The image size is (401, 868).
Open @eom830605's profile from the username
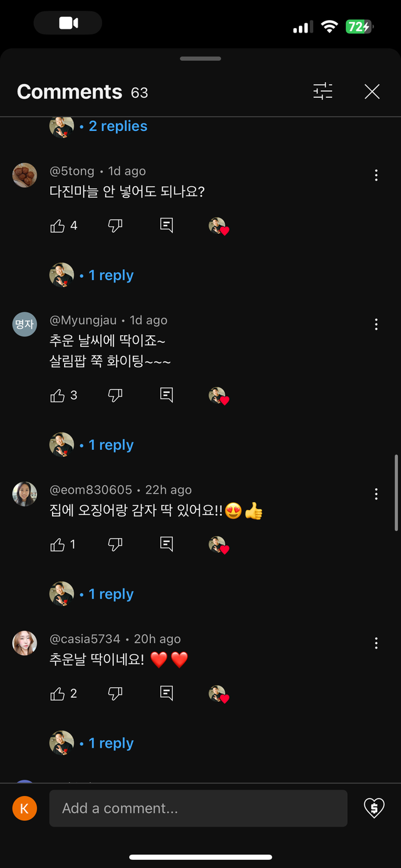(91, 490)
